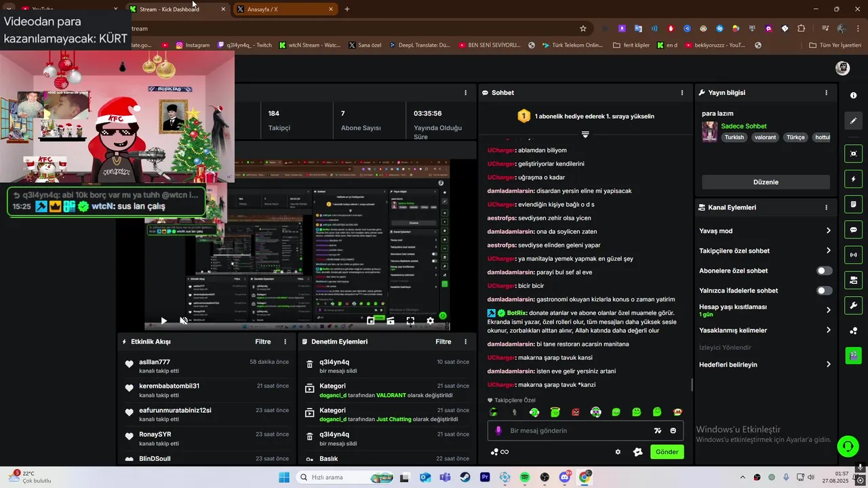This screenshot has width=868, height=488.
Task: Click the pencil edit icon in right sidebar
Action: pyautogui.click(x=854, y=121)
